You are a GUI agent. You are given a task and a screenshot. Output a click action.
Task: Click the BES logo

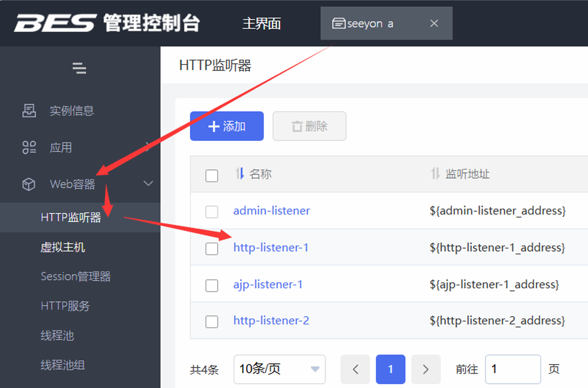point(54,22)
